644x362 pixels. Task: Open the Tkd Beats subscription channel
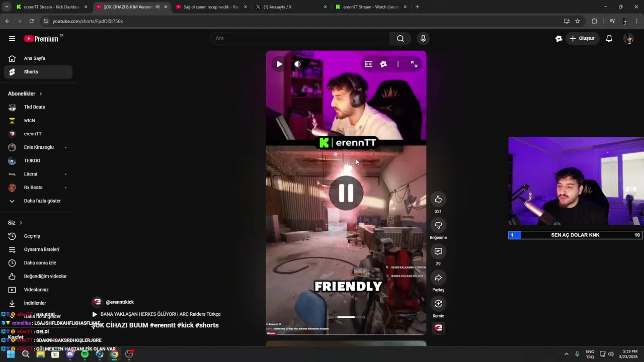click(38, 107)
